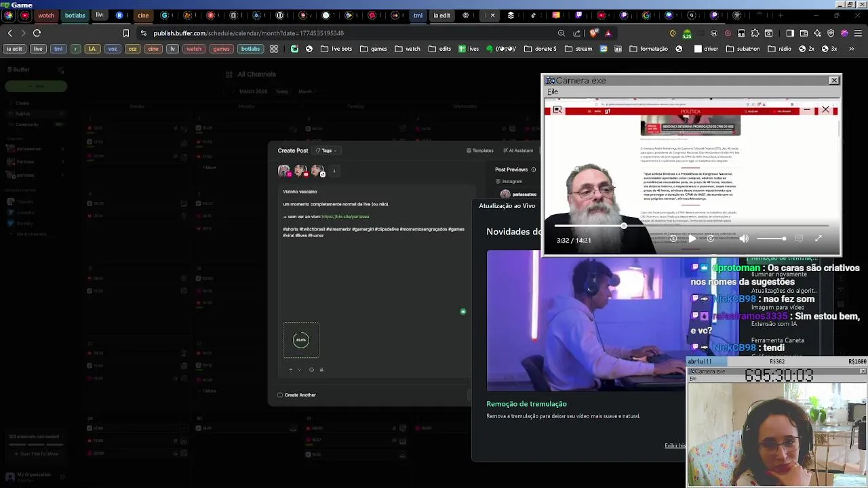Switch to the tml browser tab

[x=418, y=15]
